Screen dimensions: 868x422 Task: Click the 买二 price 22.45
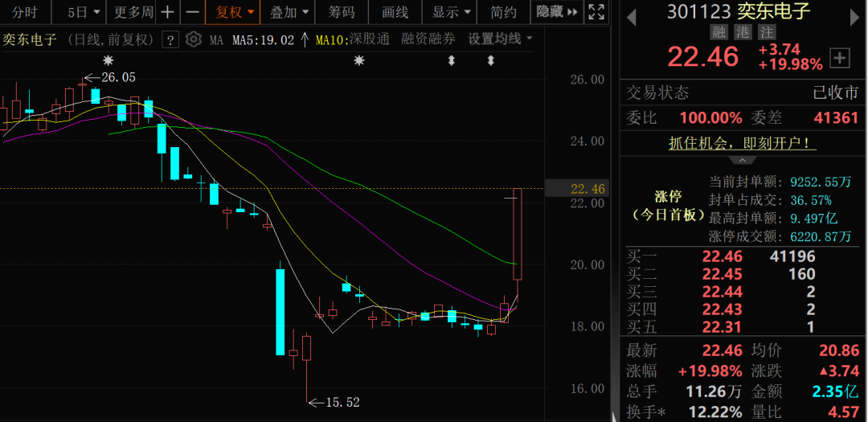723,274
